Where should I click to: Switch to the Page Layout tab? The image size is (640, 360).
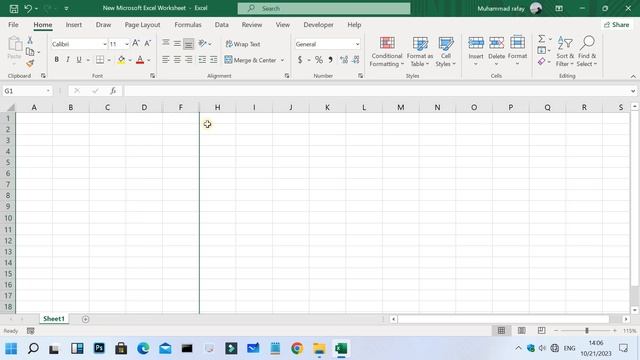tap(142, 25)
